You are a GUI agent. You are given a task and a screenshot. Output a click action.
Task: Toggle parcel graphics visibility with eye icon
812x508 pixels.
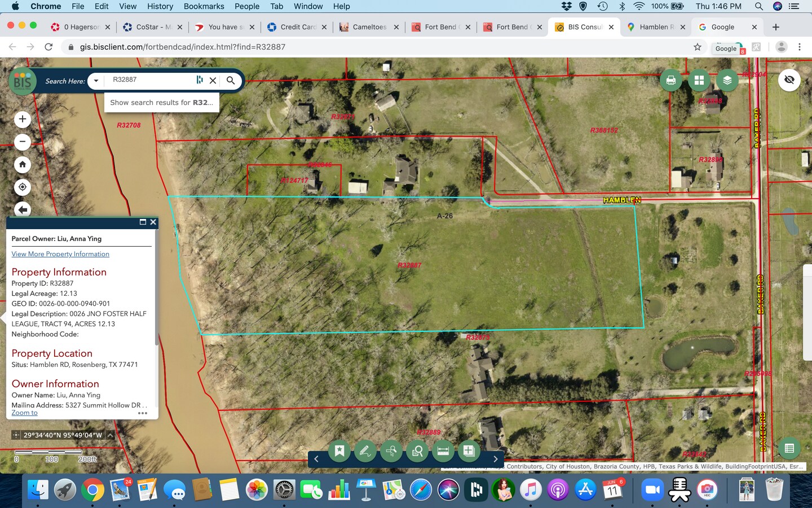click(x=789, y=80)
